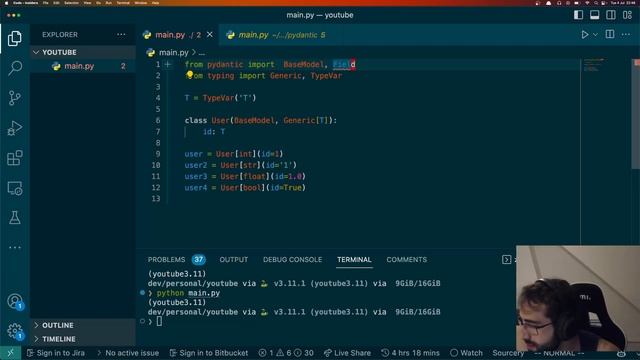Click No active issue status item

(128, 353)
